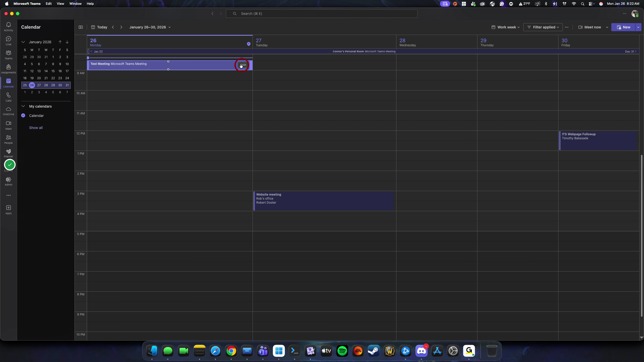
Task: Open the Work week view dropdown
Action: pyautogui.click(x=505, y=27)
